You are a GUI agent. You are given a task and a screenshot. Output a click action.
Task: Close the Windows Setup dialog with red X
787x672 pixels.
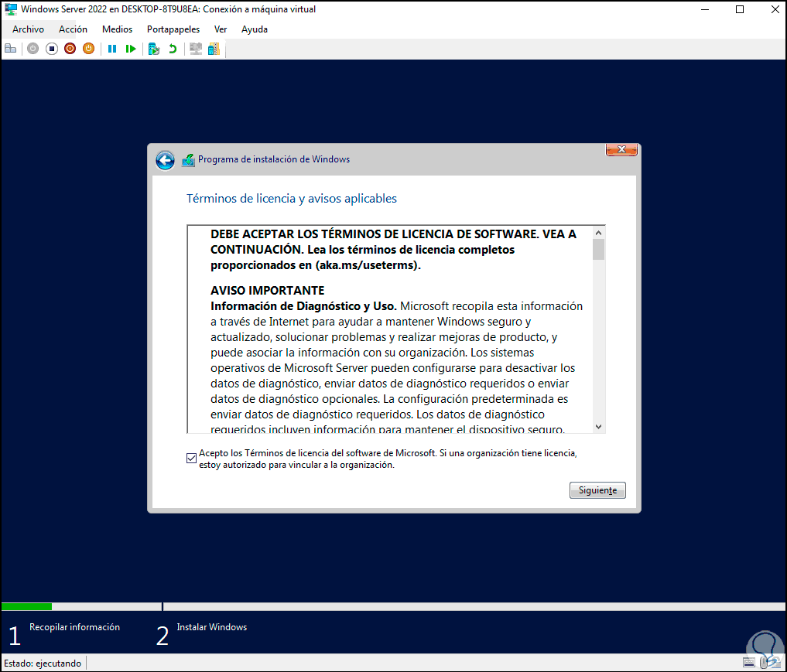[x=621, y=149]
